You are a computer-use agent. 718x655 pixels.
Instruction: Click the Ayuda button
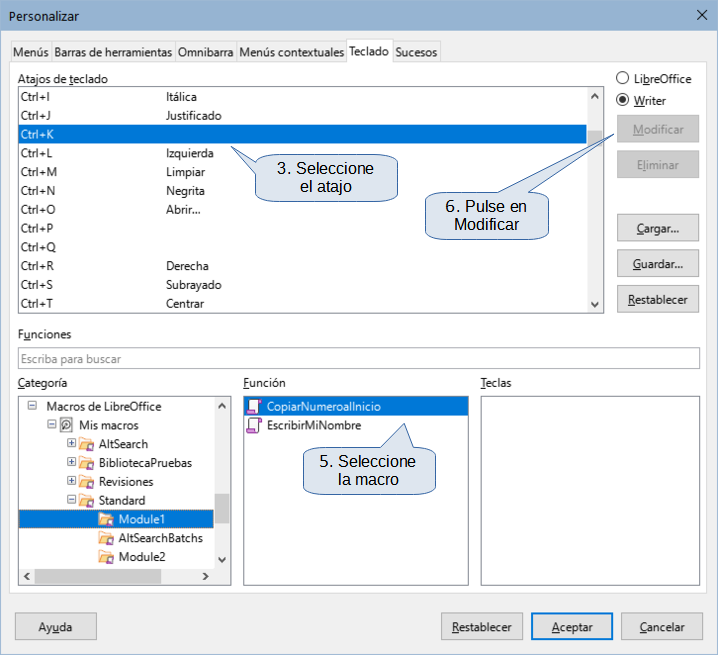coord(56,627)
